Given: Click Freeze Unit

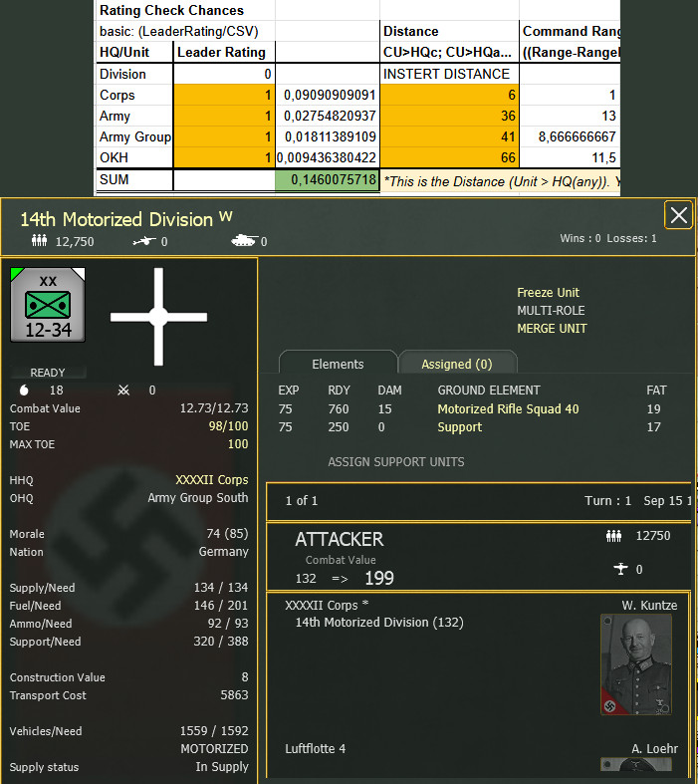Looking at the screenshot, I should click(548, 293).
